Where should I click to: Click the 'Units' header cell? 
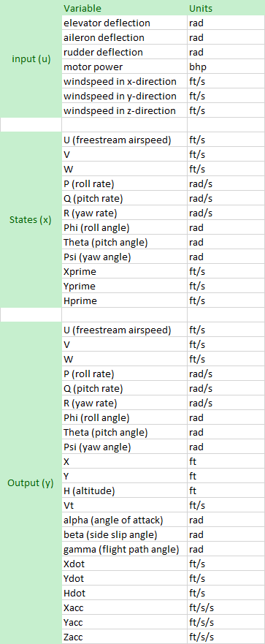[x=226, y=8]
